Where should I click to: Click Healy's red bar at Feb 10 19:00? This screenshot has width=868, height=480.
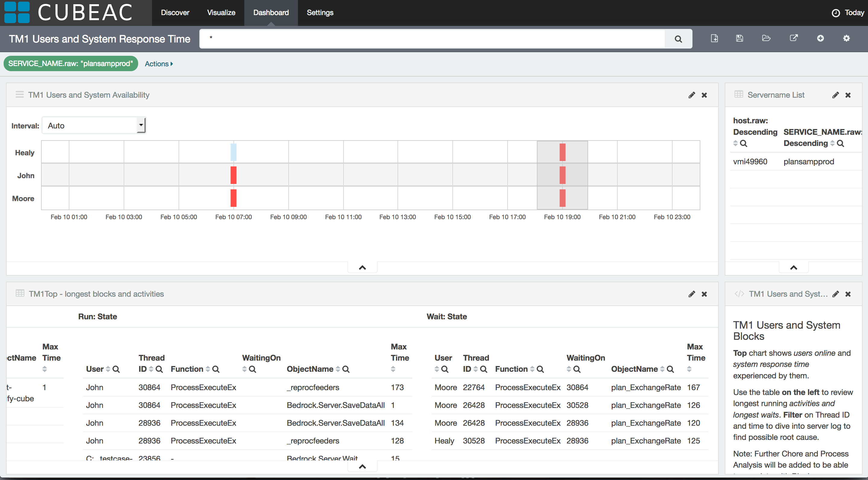point(562,152)
